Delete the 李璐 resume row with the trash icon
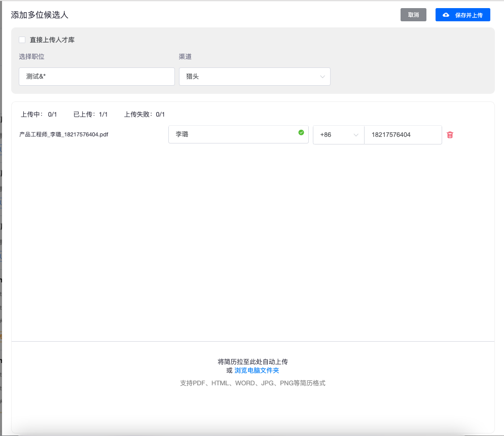The width and height of the screenshot is (504, 436). click(x=450, y=135)
